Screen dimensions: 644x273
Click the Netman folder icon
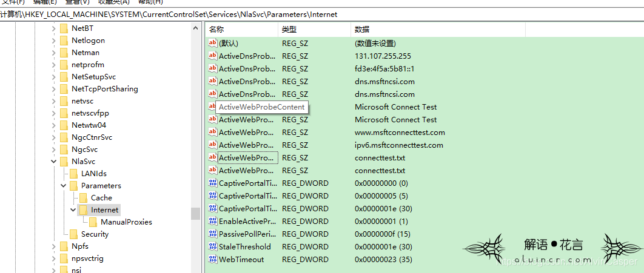click(x=64, y=53)
